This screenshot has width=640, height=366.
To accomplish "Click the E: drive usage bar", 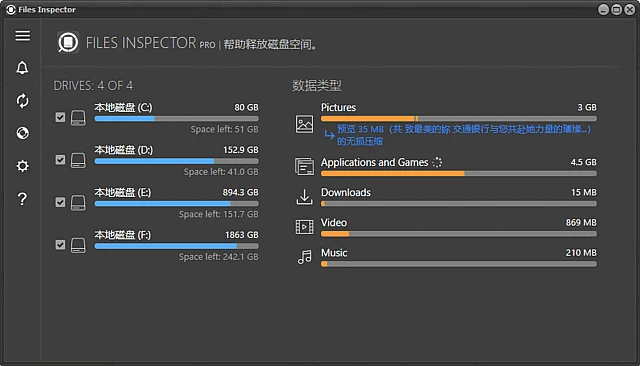I will click(176, 204).
